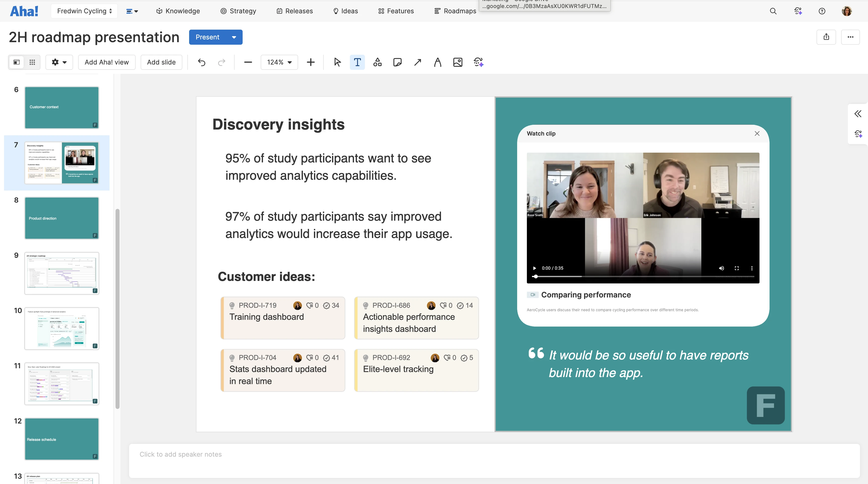Viewport: 868px width, 484px height.
Task: Activate the Text tool
Action: (x=357, y=62)
